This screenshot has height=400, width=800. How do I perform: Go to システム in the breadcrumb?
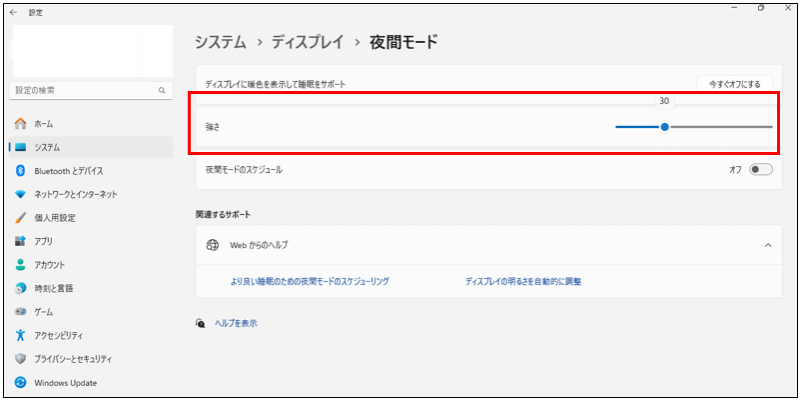point(220,42)
